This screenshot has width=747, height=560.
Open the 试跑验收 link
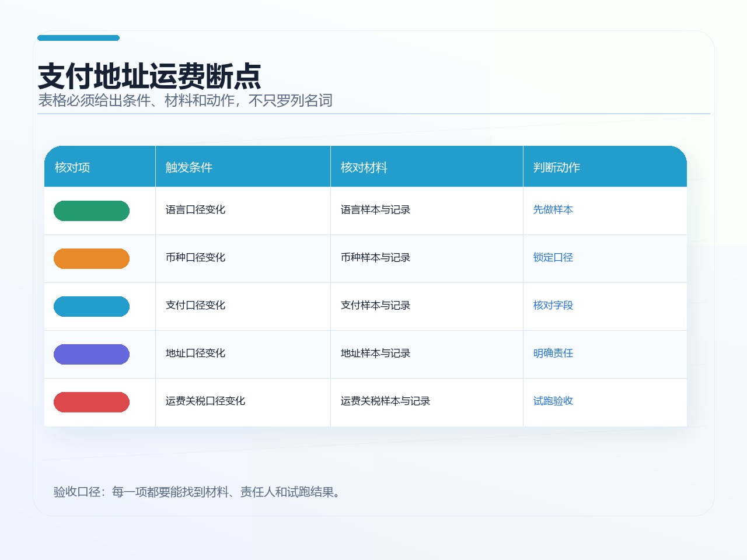tap(553, 401)
